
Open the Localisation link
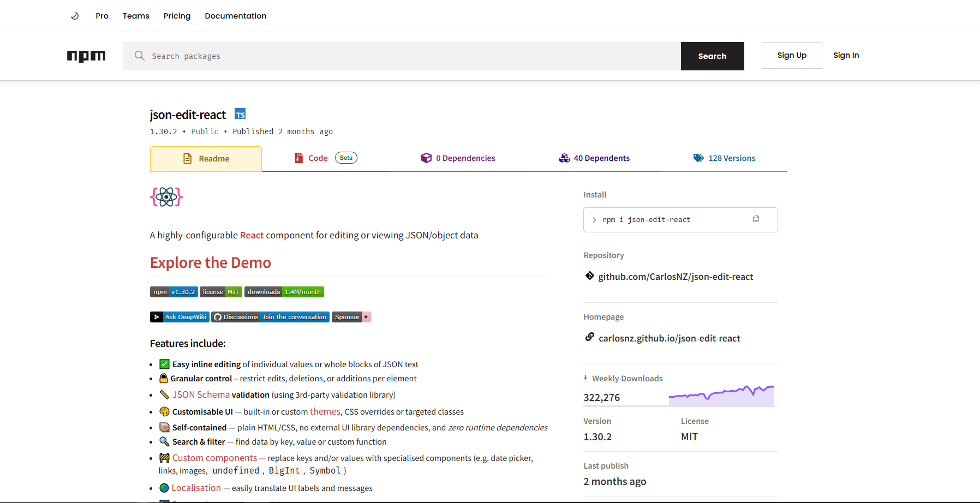tap(196, 488)
